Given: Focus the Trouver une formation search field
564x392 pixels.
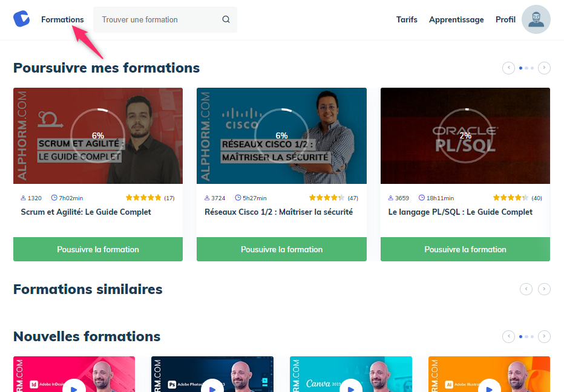Looking at the screenshot, I should pyautogui.click(x=165, y=19).
